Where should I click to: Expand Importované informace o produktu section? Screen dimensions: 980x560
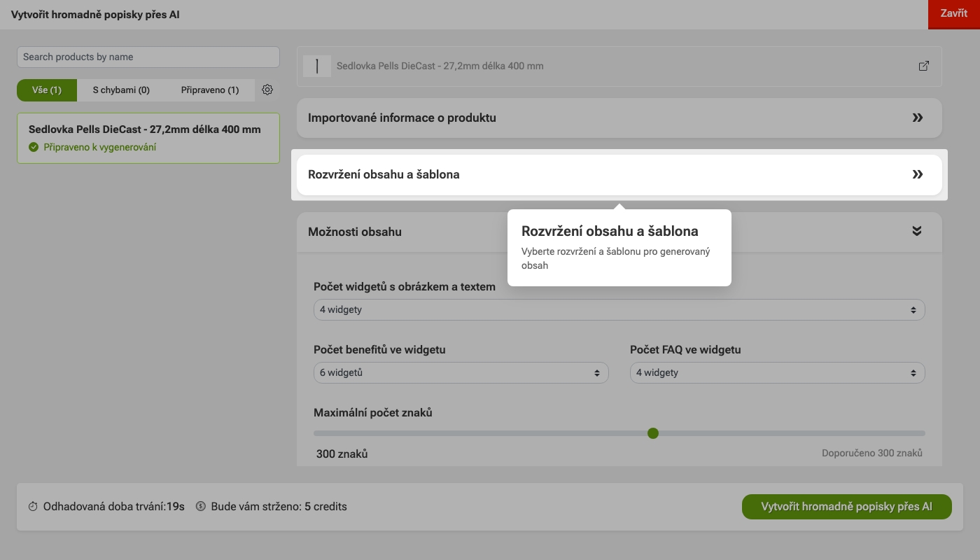pyautogui.click(x=619, y=118)
